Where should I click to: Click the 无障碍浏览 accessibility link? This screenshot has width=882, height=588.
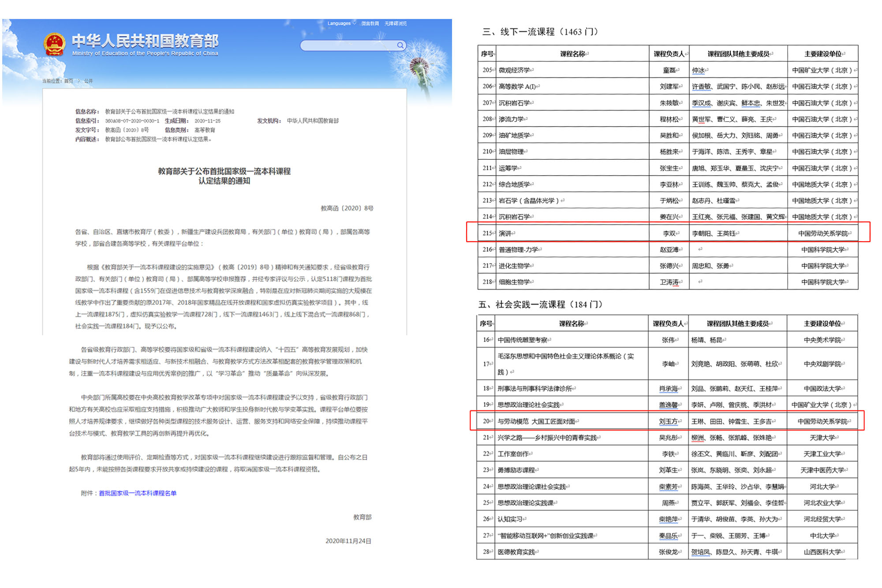click(395, 23)
